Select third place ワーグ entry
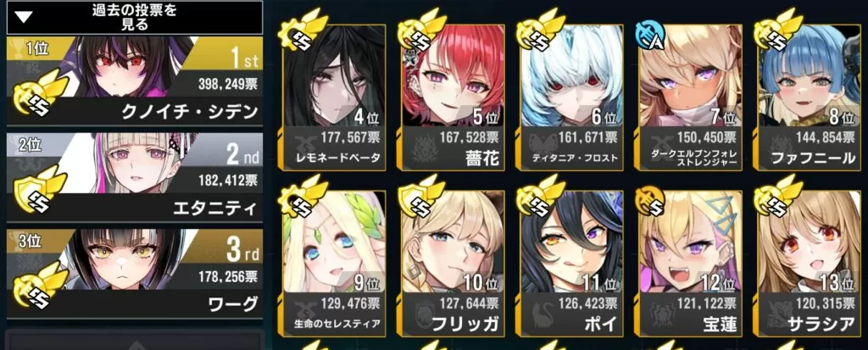This screenshot has width=868, height=350. pos(134,274)
